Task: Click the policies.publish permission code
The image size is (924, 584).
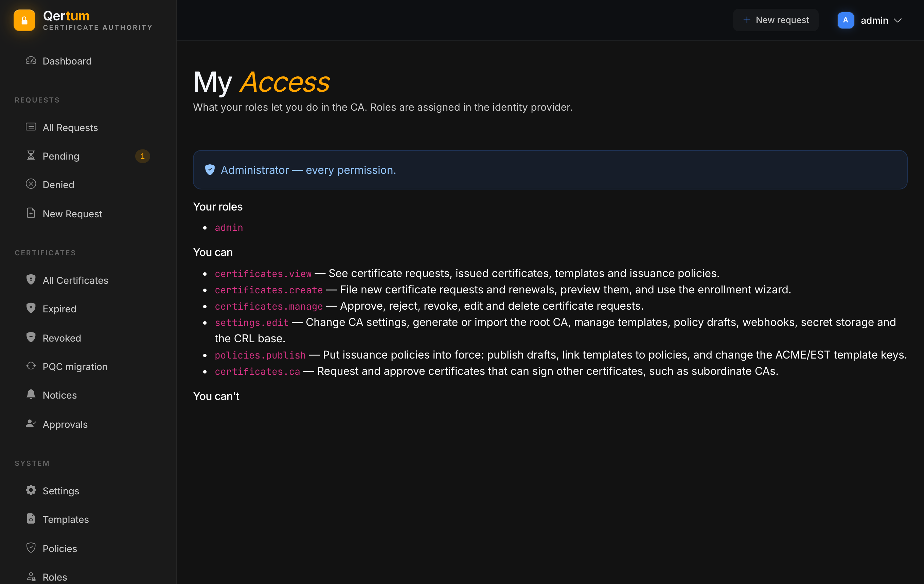Action: pyautogui.click(x=261, y=355)
